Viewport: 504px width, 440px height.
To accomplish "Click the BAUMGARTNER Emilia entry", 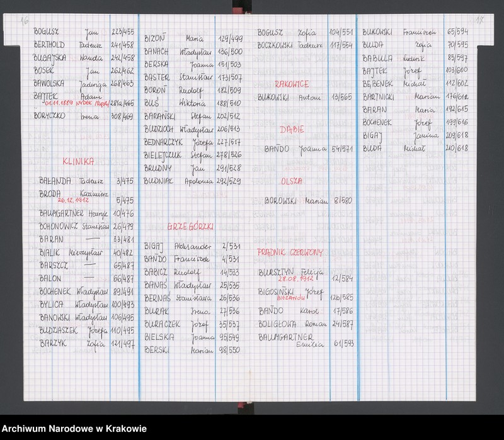I will tap(306, 341).
